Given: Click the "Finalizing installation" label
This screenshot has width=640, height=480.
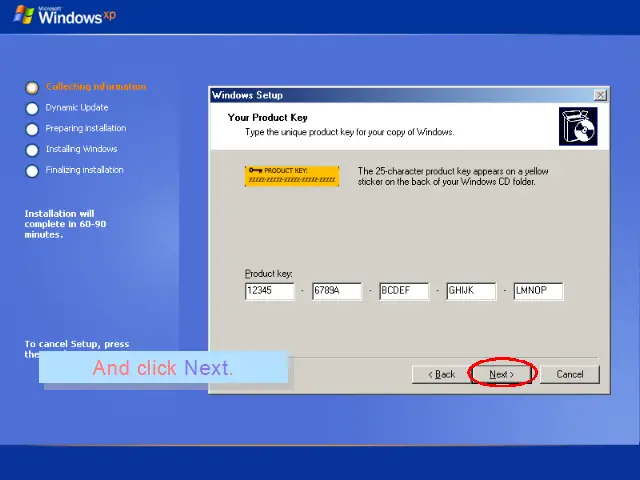Looking at the screenshot, I should tap(84, 170).
